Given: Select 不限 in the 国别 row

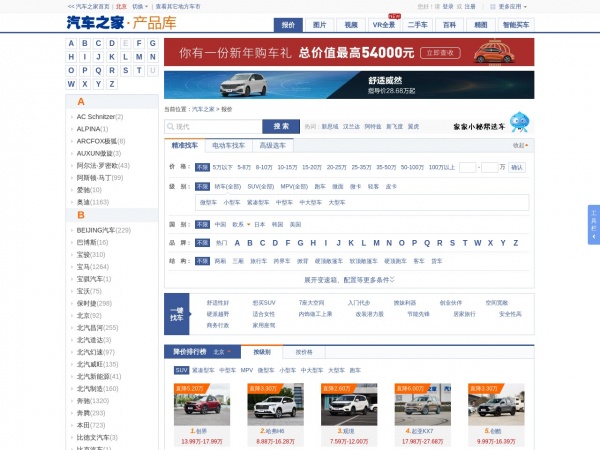Looking at the screenshot, I should coord(202,224).
